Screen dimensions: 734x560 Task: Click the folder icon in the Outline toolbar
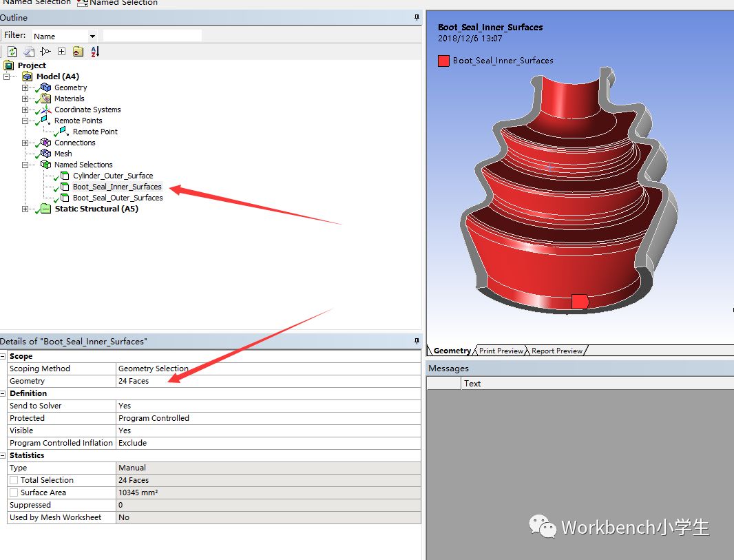pyautogui.click(x=78, y=52)
